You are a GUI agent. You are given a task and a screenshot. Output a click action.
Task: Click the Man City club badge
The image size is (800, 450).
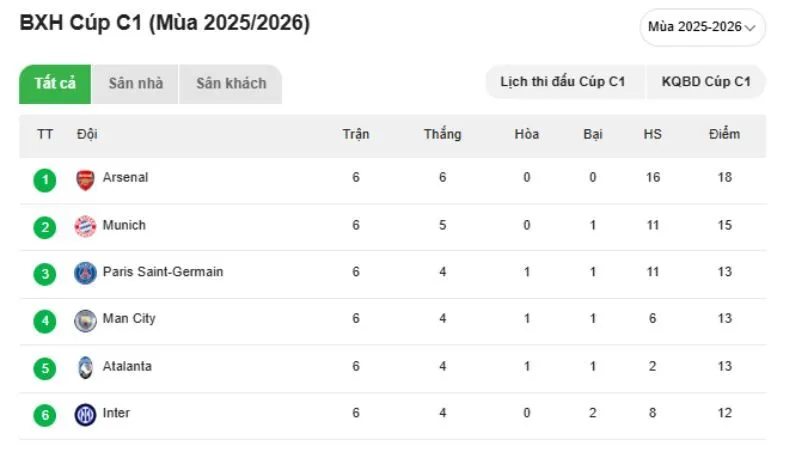(x=85, y=320)
